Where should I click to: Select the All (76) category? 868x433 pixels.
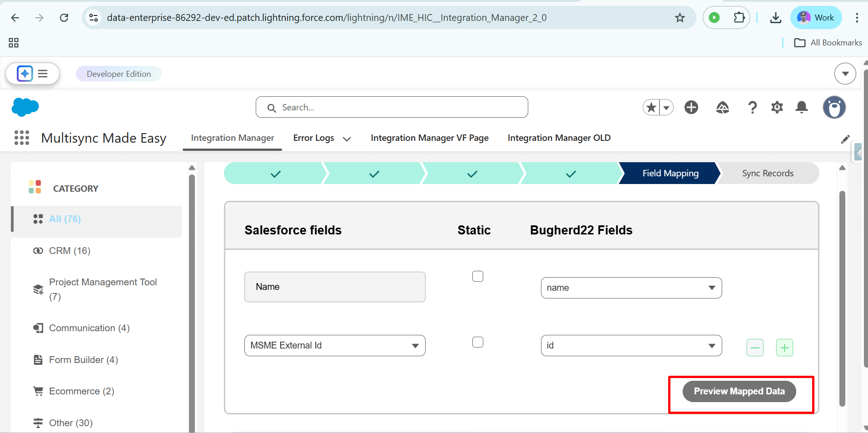96,221
